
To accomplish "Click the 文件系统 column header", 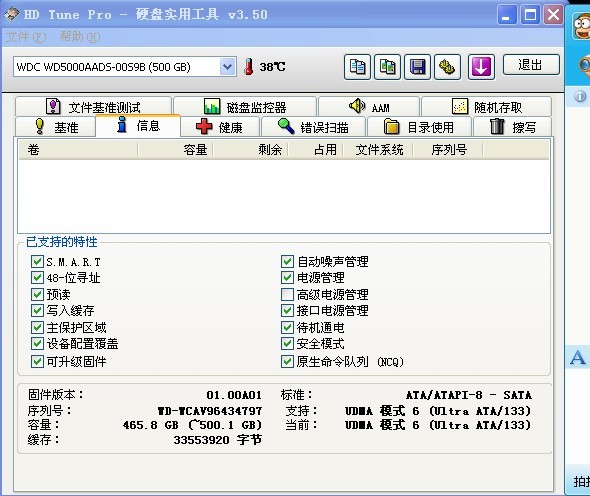I will click(x=378, y=150).
